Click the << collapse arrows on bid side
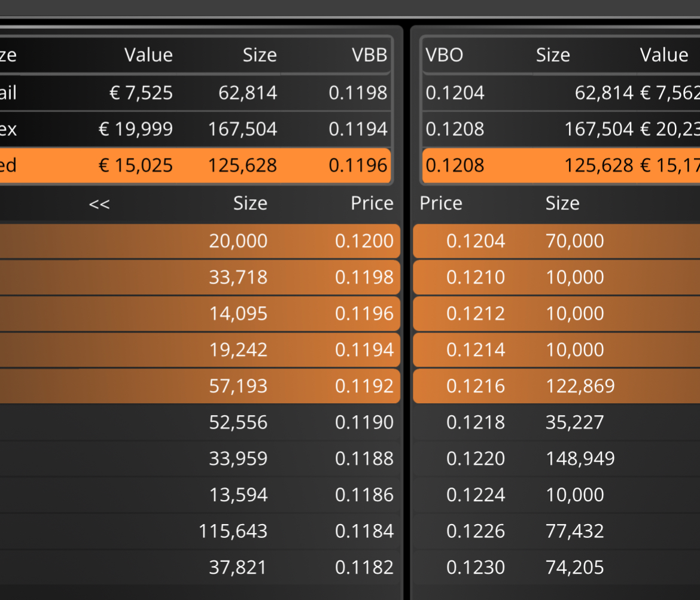Screen dimensions: 700x600 99,204
